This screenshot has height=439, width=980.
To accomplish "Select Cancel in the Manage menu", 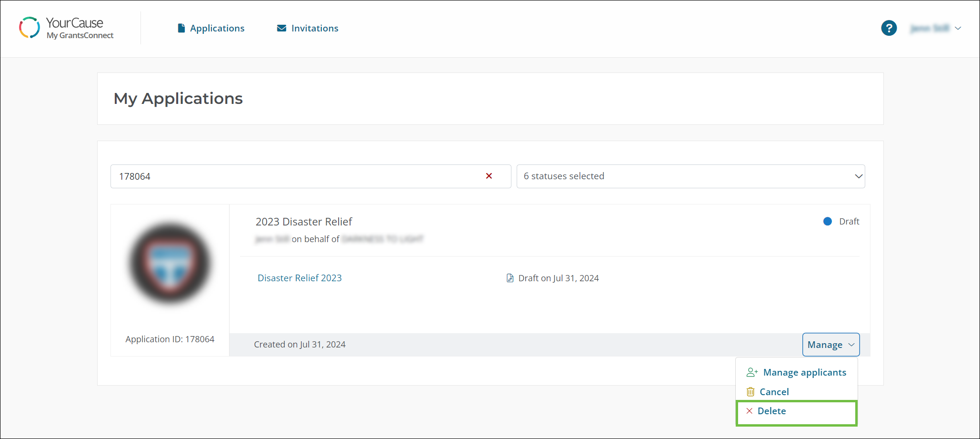I will [x=796, y=392].
